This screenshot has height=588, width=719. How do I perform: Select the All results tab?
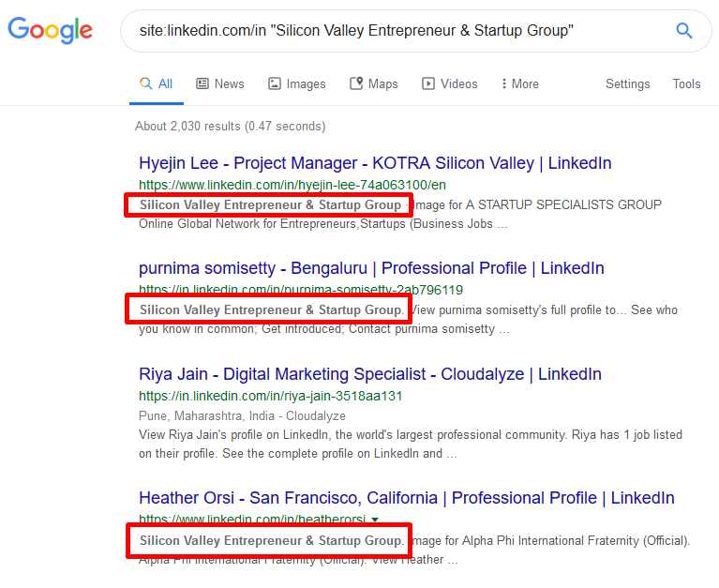tap(157, 84)
